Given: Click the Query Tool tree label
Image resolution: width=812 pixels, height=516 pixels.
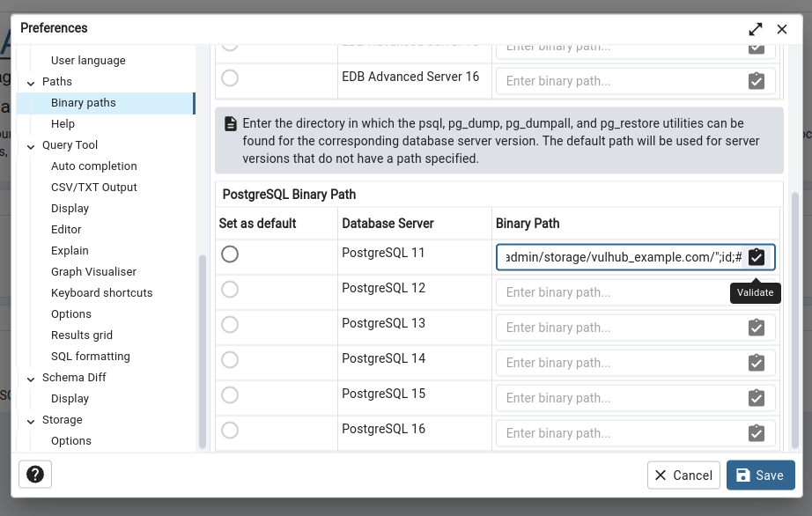Looking at the screenshot, I should coord(70,145).
